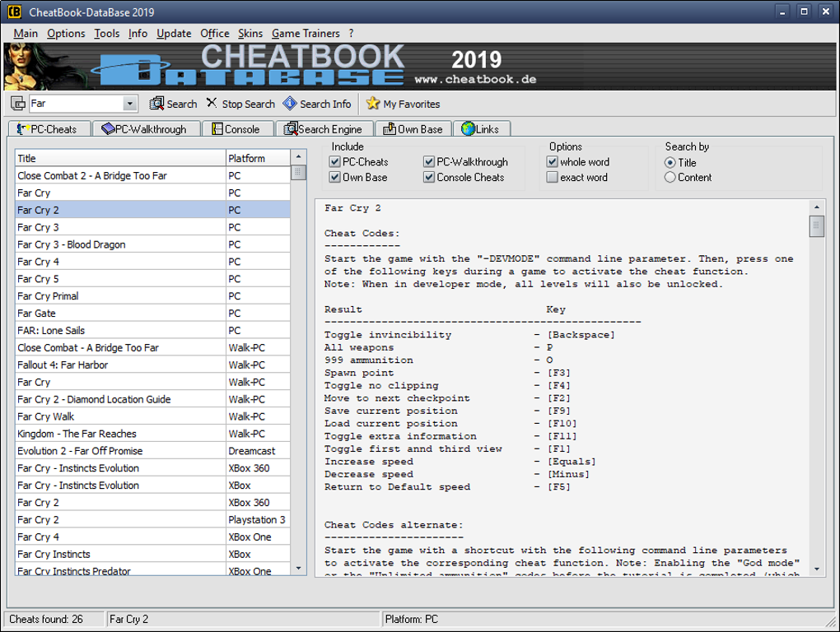Switch to the Search Engine tab
This screenshot has height=632, width=840.
click(x=324, y=129)
